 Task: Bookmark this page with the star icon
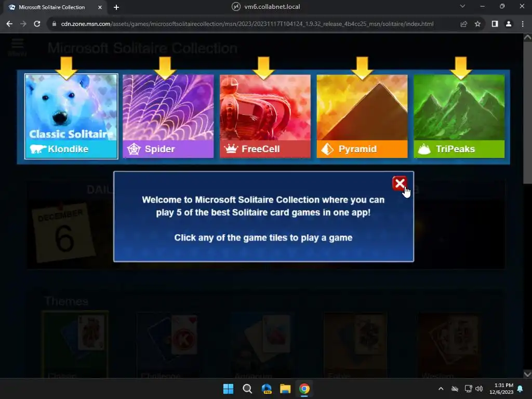tap(478, 24)
